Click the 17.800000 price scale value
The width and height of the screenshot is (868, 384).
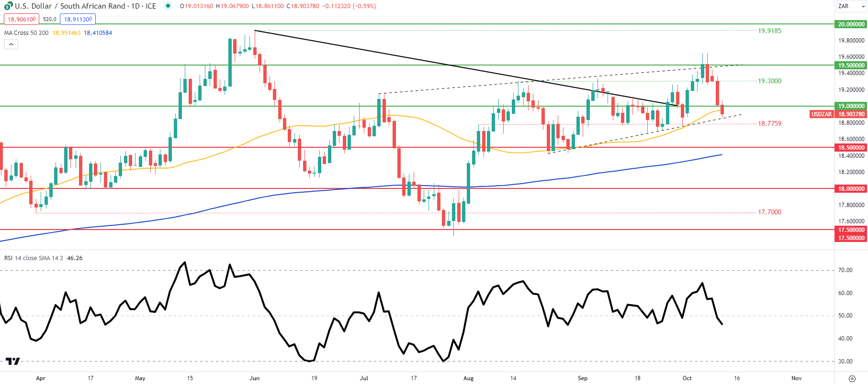851,205
